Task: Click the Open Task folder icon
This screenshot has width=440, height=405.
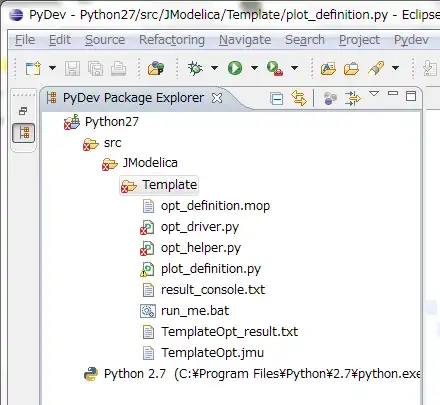Action: pyautogui.click(x=351, y=69)
